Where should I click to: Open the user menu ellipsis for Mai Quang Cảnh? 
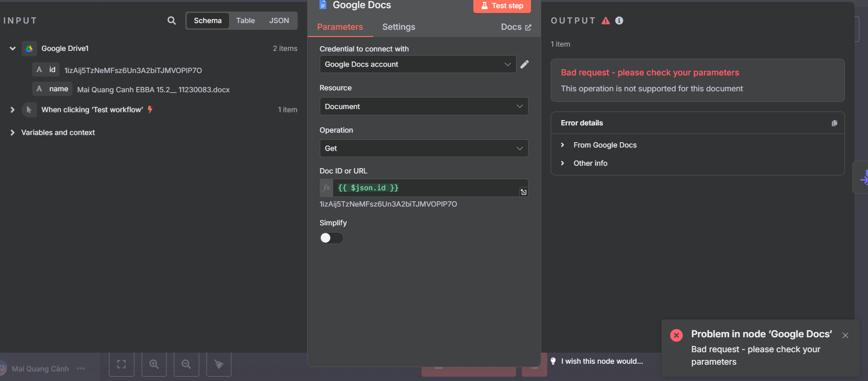coord(81,369)
